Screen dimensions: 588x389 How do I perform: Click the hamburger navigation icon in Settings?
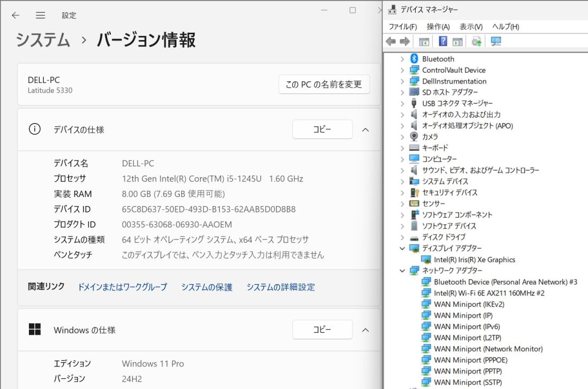tap(40, 16)
